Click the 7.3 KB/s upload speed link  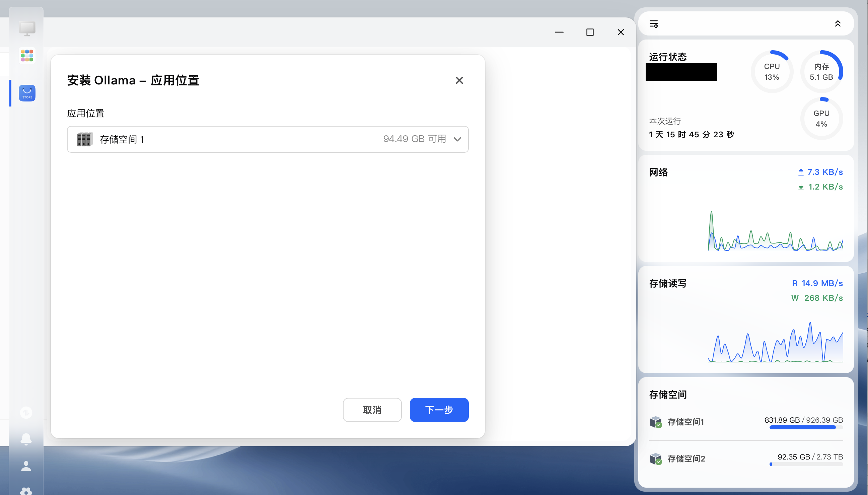pos(820,172)
